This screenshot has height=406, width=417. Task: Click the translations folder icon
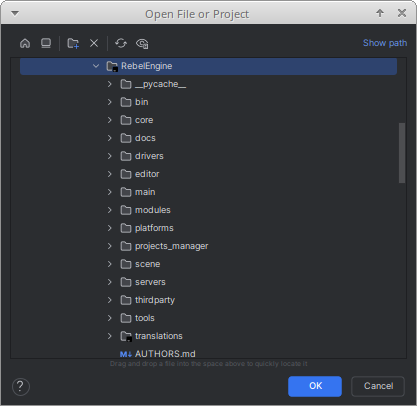[126, 336]
